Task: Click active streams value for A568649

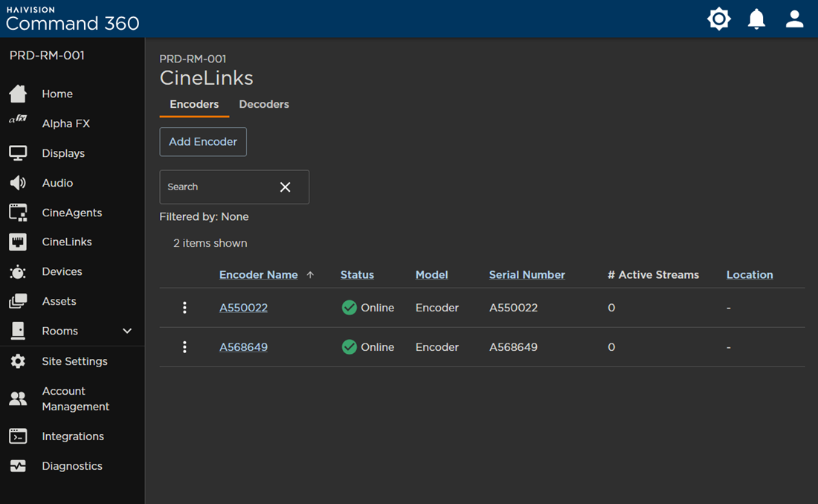Action: click(x=611, y=347)
